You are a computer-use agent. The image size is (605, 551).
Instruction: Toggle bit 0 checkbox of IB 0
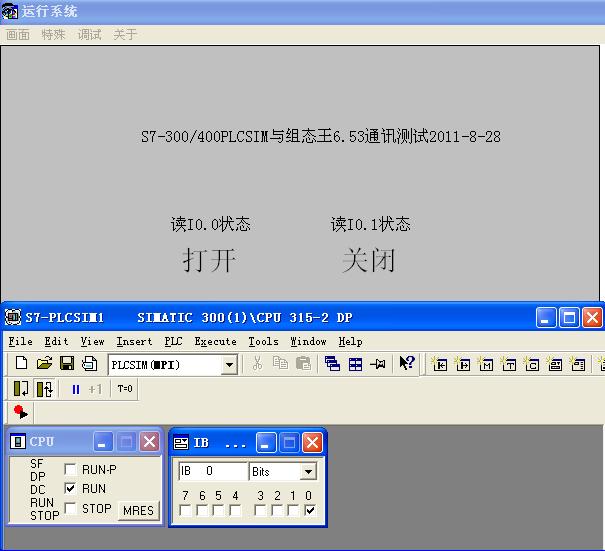coord(310,510)
